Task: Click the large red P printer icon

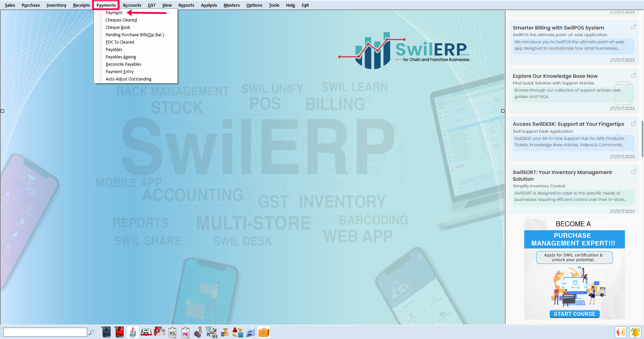Action: 159,332
